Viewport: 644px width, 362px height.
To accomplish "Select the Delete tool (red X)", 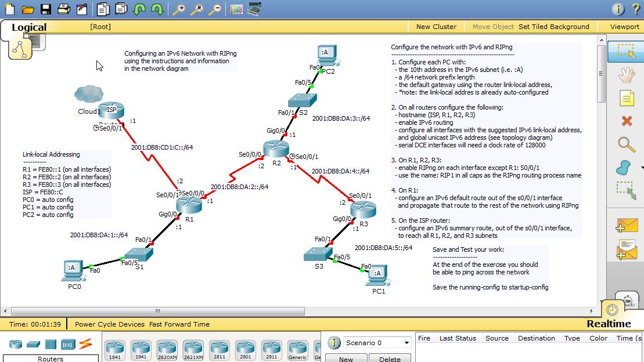I will (627, 121).
